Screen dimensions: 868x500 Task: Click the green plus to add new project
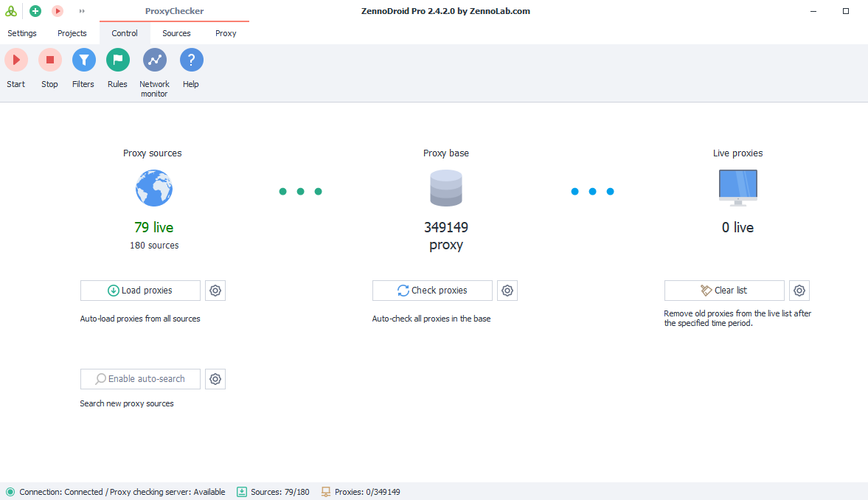(35, 10)
